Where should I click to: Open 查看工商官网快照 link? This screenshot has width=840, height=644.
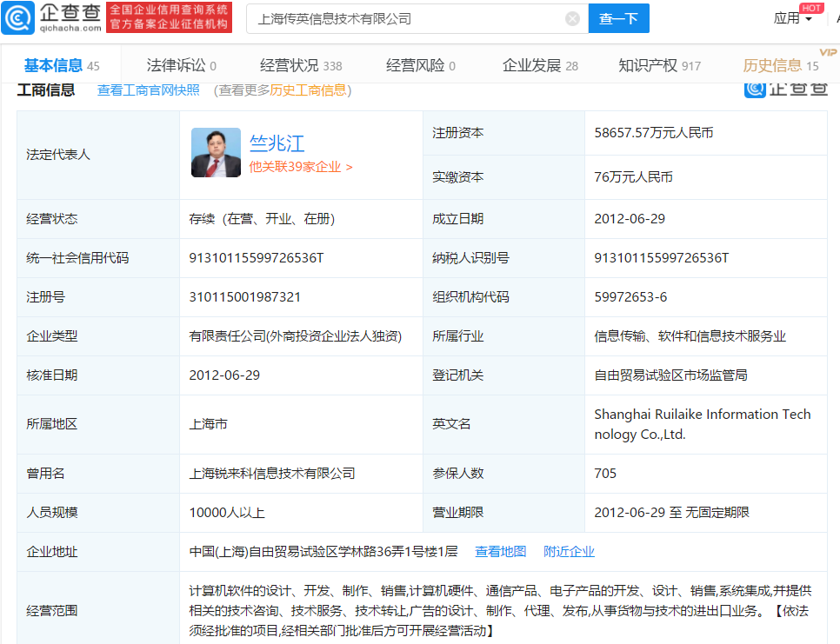click(148, 90)
